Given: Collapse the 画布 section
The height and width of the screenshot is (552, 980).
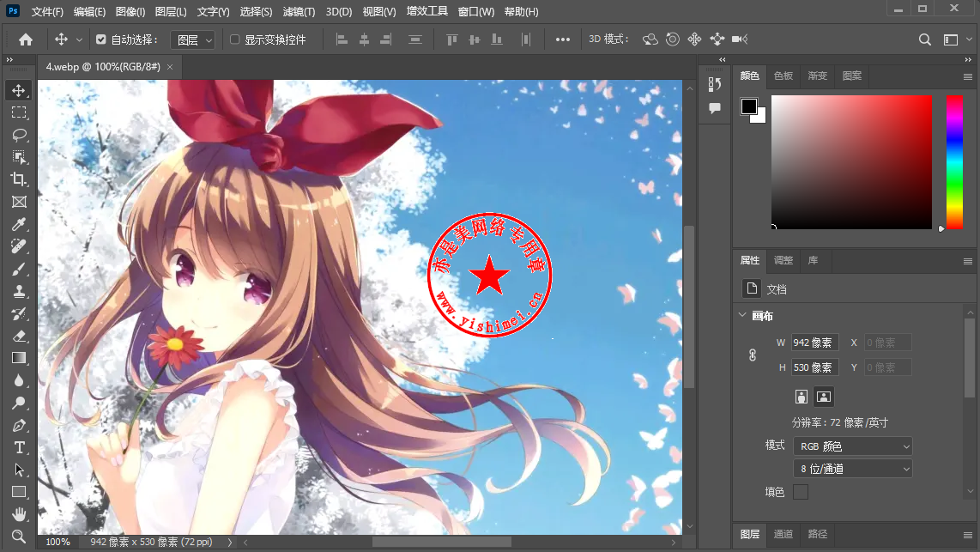Looking at the screenshot, I should pos(742,315).
